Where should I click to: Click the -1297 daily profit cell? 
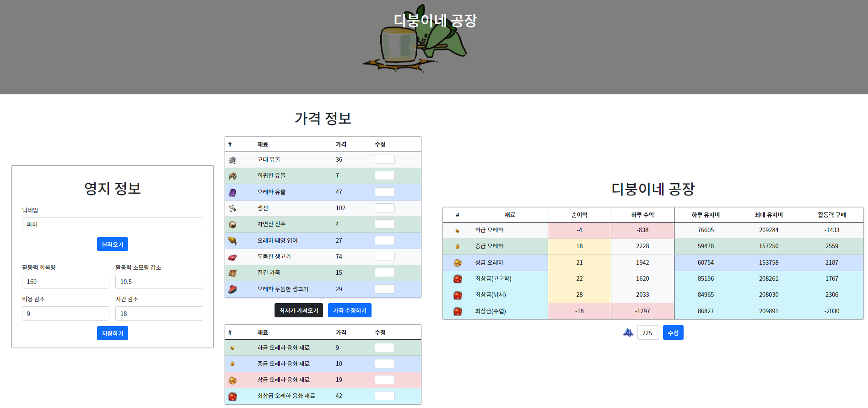coord(642,311)
